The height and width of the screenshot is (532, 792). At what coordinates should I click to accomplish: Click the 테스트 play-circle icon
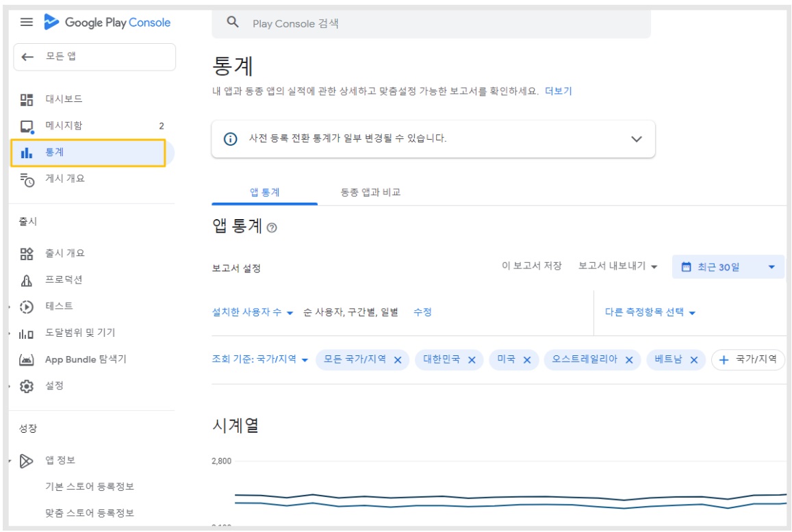point(26,307)
